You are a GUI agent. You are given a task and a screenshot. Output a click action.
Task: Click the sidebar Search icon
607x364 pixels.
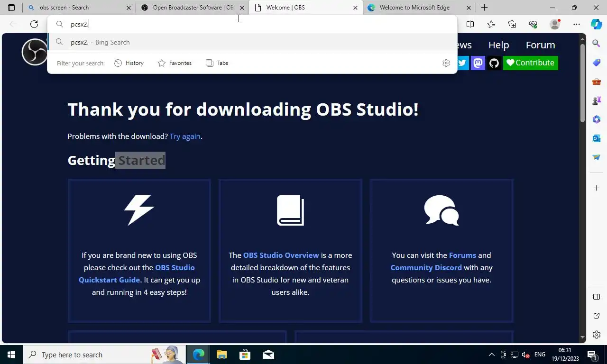[x=597, y=44]
